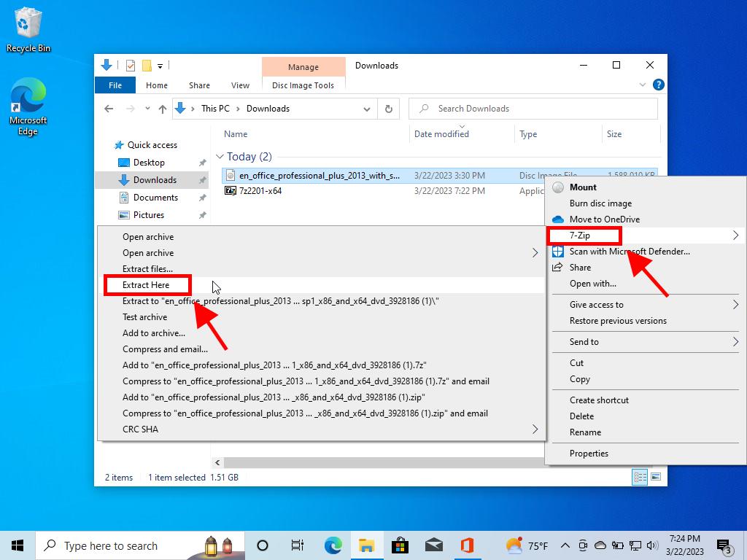Collapse the Today (2) group
The image size is (747, 560).
pos(220,157)
